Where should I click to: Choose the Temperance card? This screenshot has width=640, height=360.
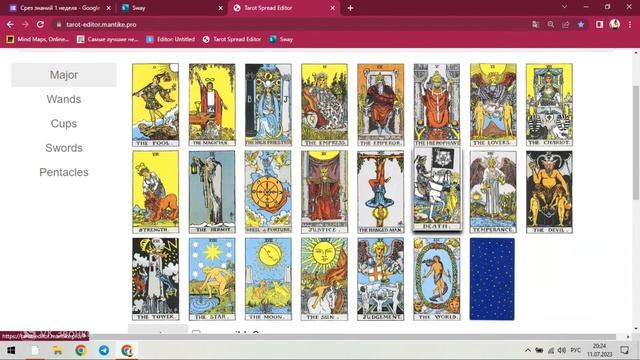(x=493, y=192)
